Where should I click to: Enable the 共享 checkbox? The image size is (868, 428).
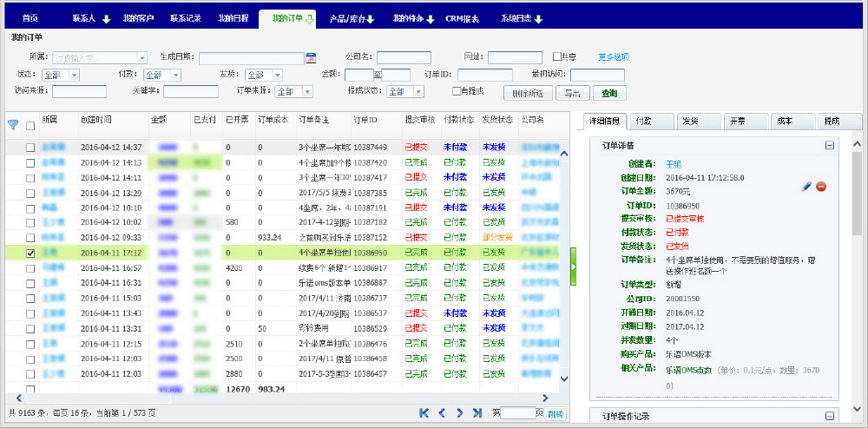pyautogui.click(x=558, y=57)
